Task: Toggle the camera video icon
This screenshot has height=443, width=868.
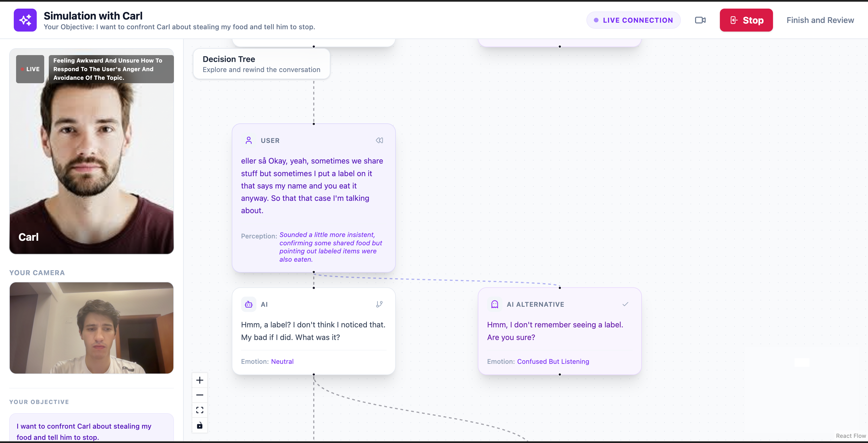Action: point(700,20)
